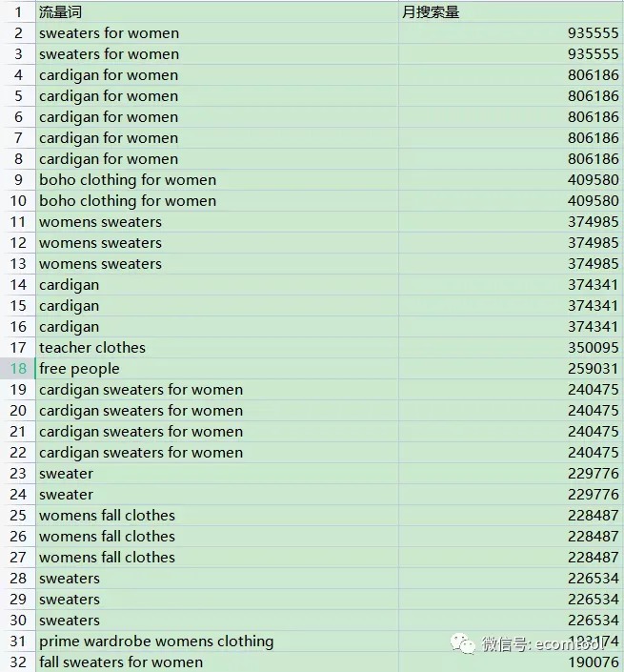Click the sweater cell in row 23
The image size is (624, 672).
pos(216,474)
